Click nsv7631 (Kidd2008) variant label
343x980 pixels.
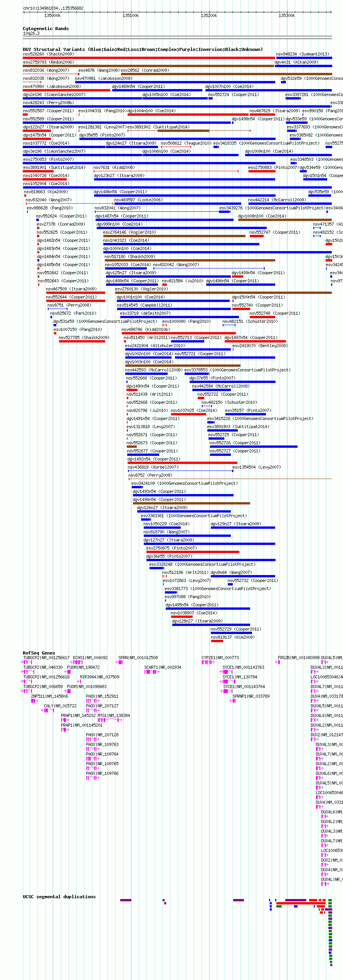coord(114,167)
